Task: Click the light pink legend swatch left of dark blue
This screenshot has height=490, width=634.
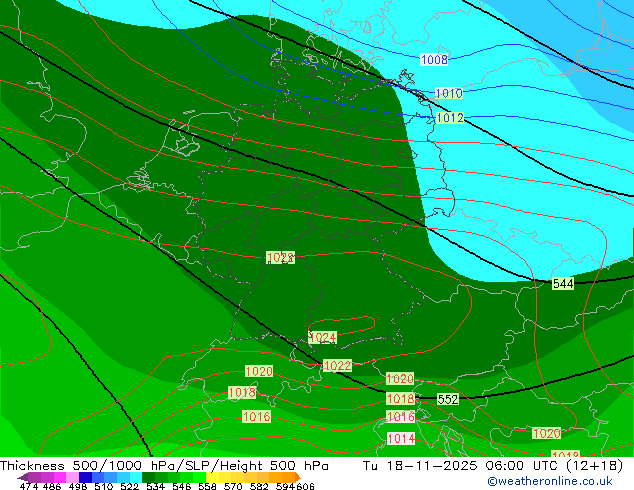Action: click(x=72, y=477)
